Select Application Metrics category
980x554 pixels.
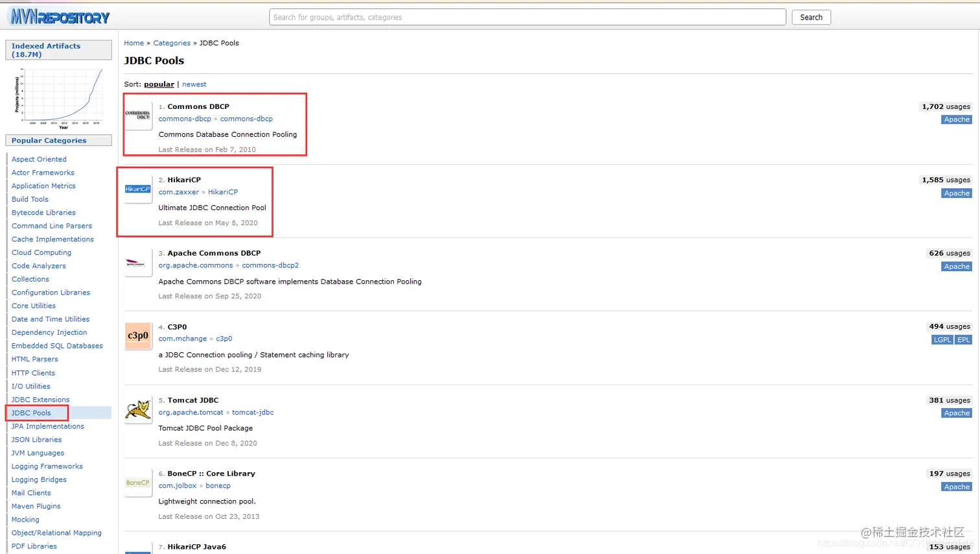[43, 186]
